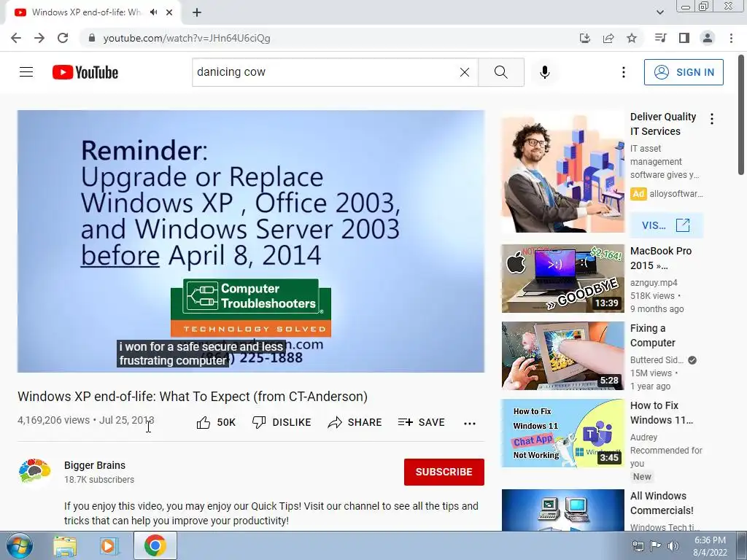Open the taskbar clock showing 6:36 PM
747x560 pixels.
(710, 546)
